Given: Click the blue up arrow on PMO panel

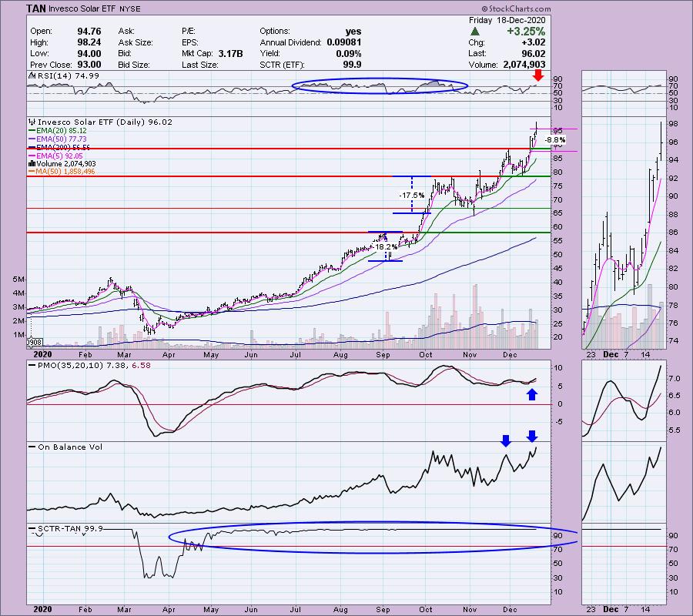Looking at the screenshot, I should 531,395.
